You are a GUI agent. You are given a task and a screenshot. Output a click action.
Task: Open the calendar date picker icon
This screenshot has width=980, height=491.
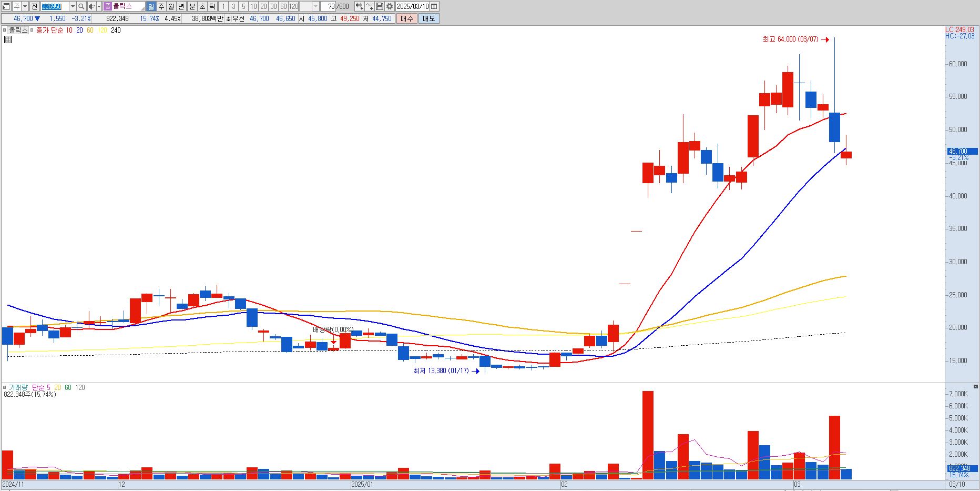point(434,6)
